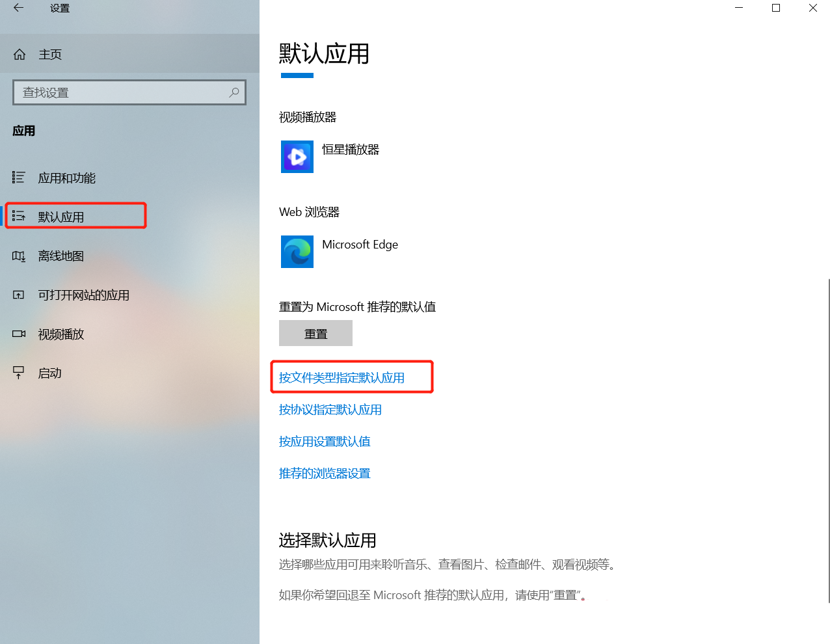Click the 启动 startup icon
Image resolution: width=830 pixels, height=644 pixels.
click(19, 373)
